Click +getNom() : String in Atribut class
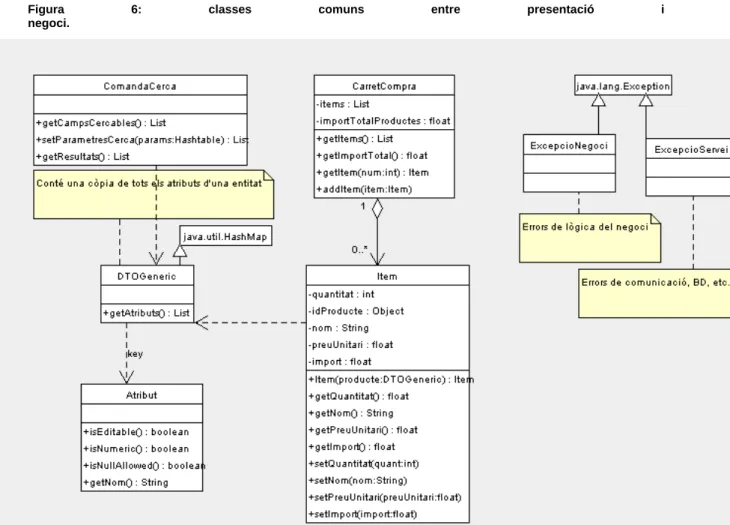Screen dimensions: 730x525 click(x=126, y=482)
